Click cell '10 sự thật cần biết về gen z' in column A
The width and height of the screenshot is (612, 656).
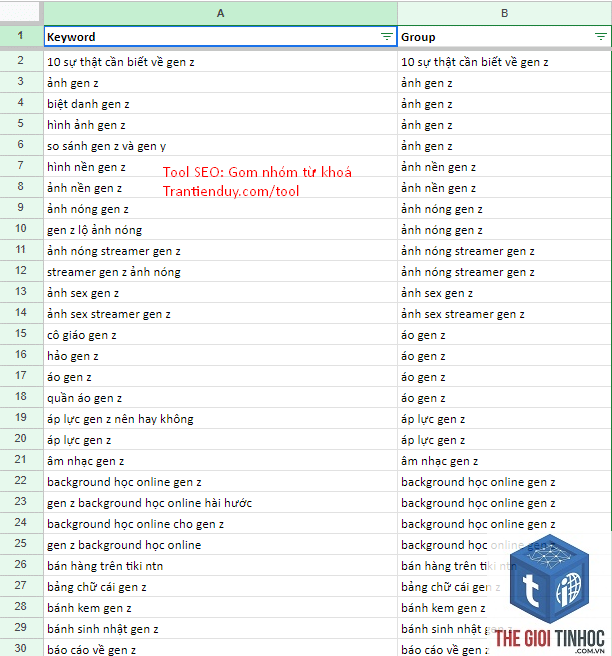220,62
